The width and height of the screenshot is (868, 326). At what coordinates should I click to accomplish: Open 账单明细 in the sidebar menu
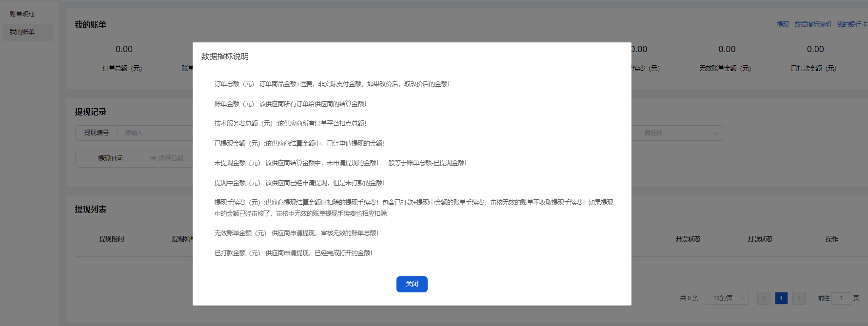point(22,15)
